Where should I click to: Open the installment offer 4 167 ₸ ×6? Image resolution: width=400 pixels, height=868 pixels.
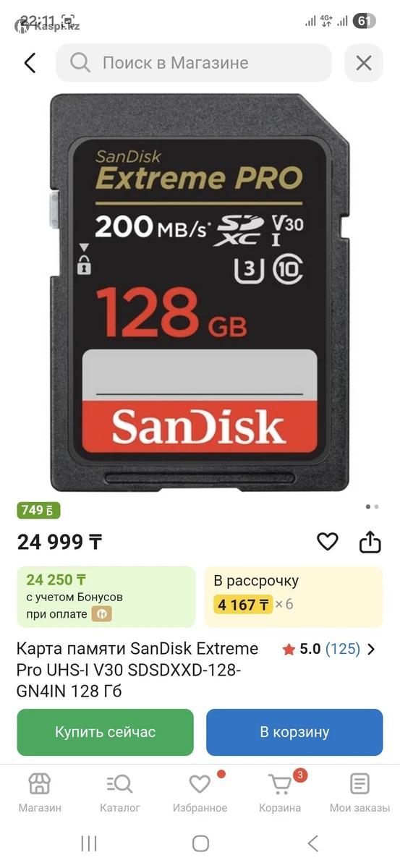tap(294, 596)
